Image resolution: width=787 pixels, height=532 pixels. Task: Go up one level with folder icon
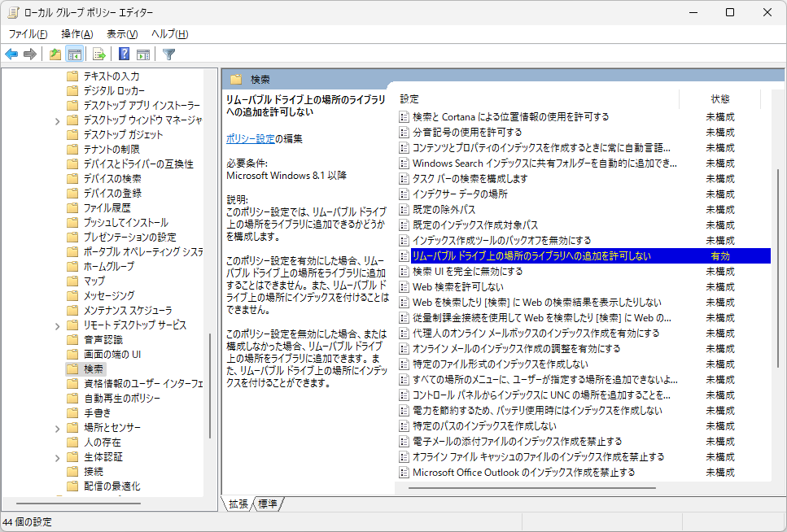tap(55, 55)
